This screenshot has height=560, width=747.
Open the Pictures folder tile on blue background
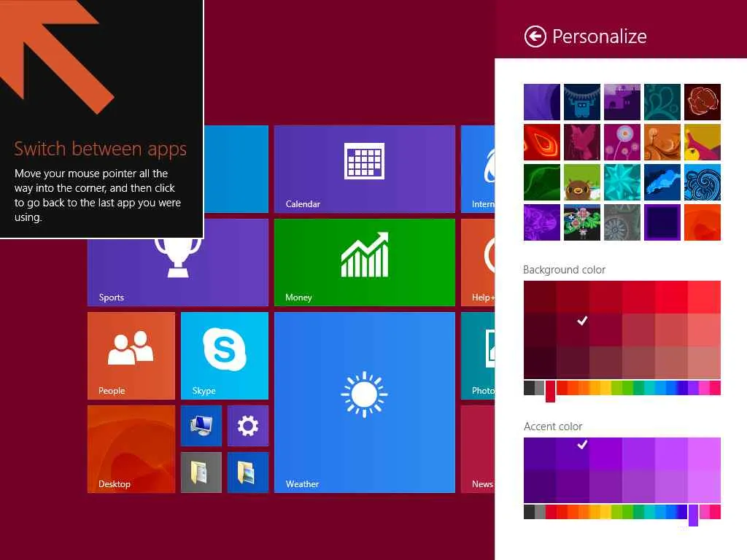point(248,472)
